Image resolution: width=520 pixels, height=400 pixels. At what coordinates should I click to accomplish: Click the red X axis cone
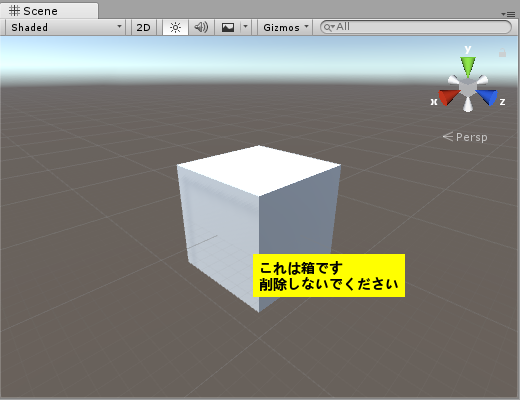pos(448,97)
